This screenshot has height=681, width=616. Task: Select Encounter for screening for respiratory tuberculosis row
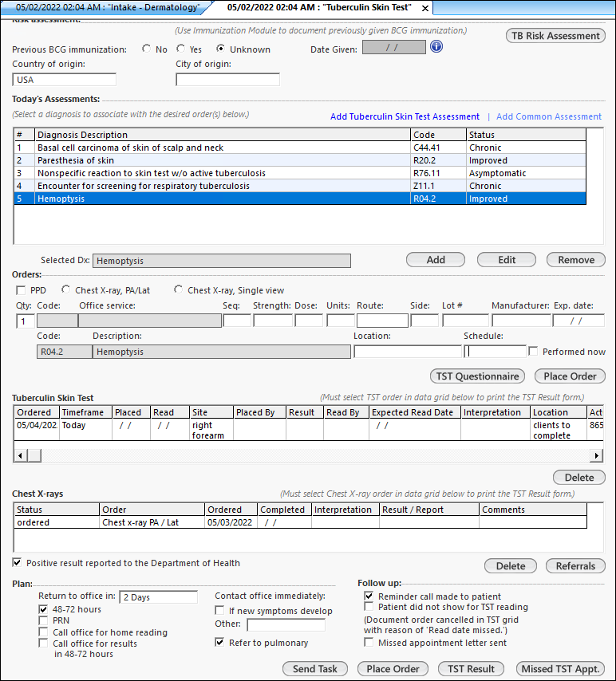point(300,186)
